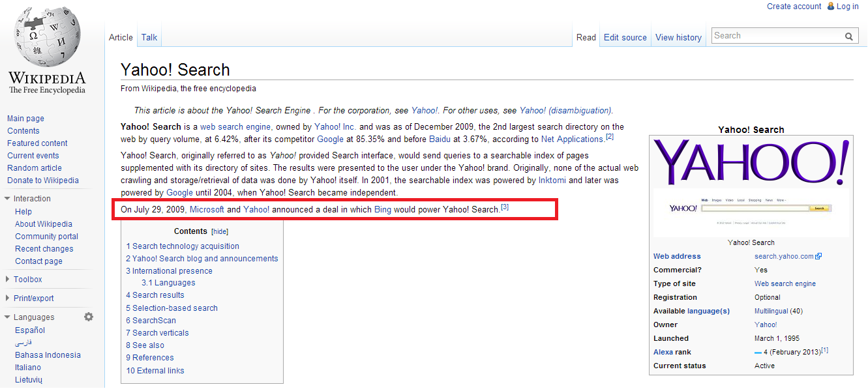This screenshot has height=391, width=868.
Task: Click the user icon beside Log in
Action: pyautogui.click(x=831, y=7)
